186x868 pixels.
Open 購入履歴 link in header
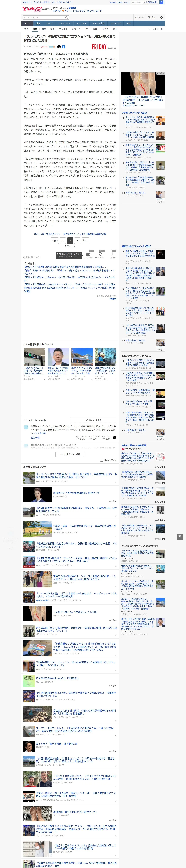[x=152, y=18]
